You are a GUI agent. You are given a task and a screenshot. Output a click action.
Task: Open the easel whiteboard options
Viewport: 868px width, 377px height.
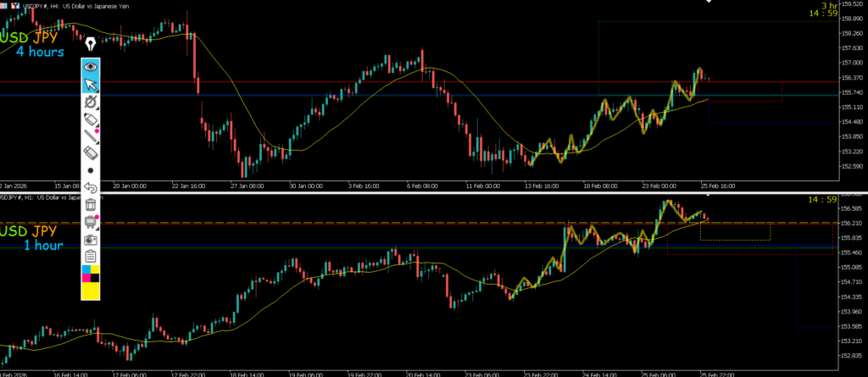(91, 221)
